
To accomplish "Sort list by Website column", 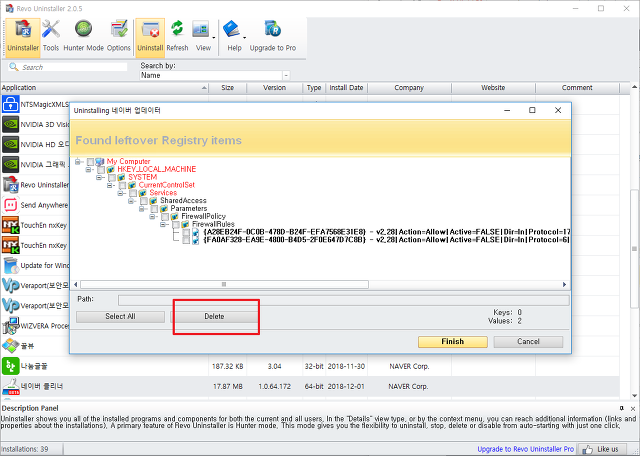I will pos(493,88).
